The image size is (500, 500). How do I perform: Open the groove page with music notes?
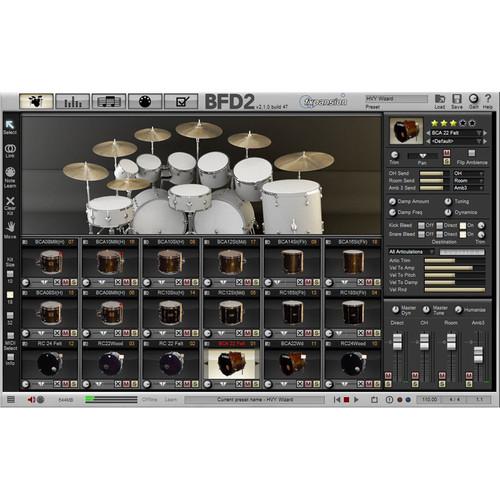pyautogui.click(x=109, y=101)
